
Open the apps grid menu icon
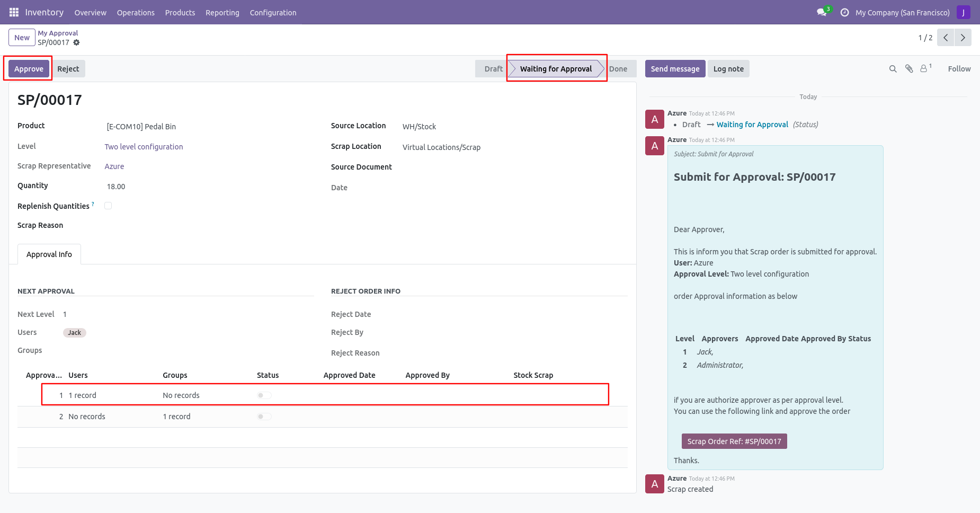14,12
